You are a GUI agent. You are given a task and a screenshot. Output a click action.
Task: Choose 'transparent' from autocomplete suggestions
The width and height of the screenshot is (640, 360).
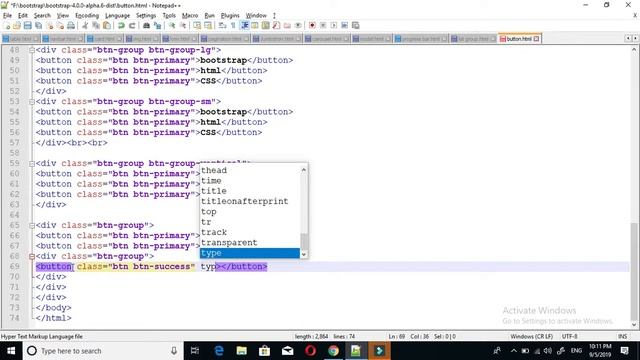pos(249,243)
